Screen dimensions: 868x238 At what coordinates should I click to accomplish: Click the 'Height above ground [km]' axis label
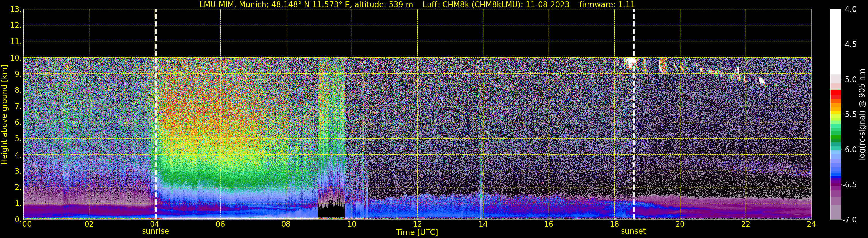pyautogui.click(x=4, y=114)
